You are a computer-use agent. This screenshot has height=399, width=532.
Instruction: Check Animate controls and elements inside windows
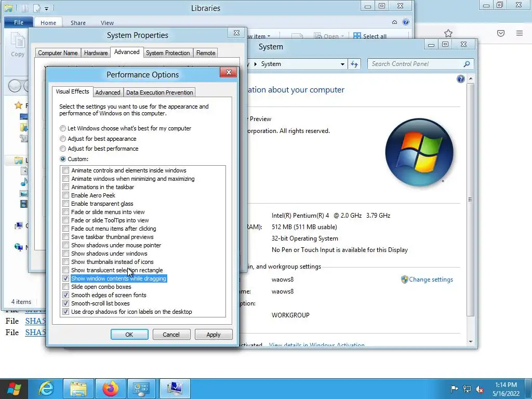tap(65, 170)
